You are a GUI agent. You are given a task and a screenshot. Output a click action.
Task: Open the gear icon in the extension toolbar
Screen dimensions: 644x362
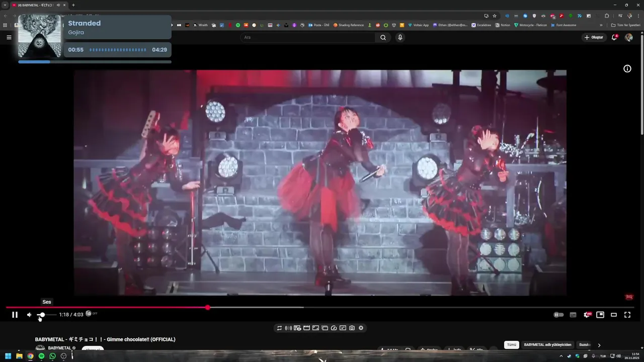[x=361, y=328]
